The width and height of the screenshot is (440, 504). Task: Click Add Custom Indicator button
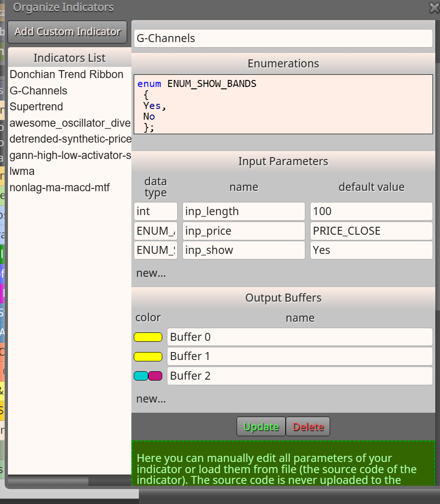[x=67, y=32]
